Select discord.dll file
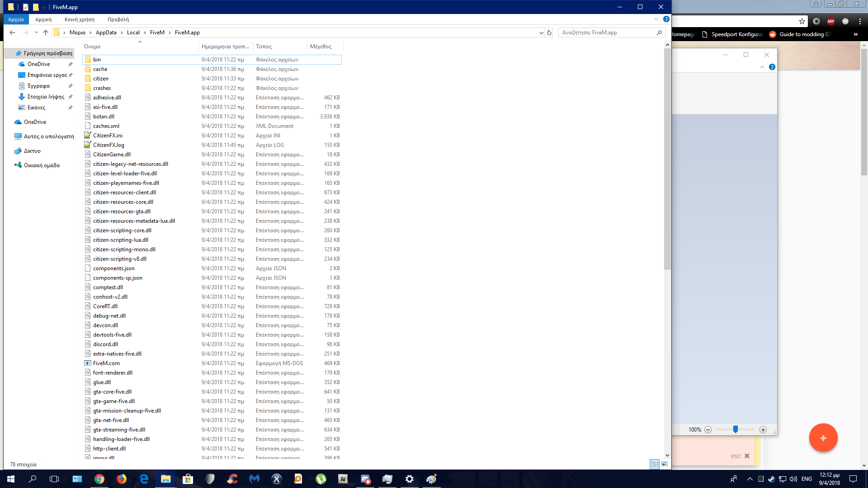The height and width of the screenshot is (488, 868). coord(212,344)
